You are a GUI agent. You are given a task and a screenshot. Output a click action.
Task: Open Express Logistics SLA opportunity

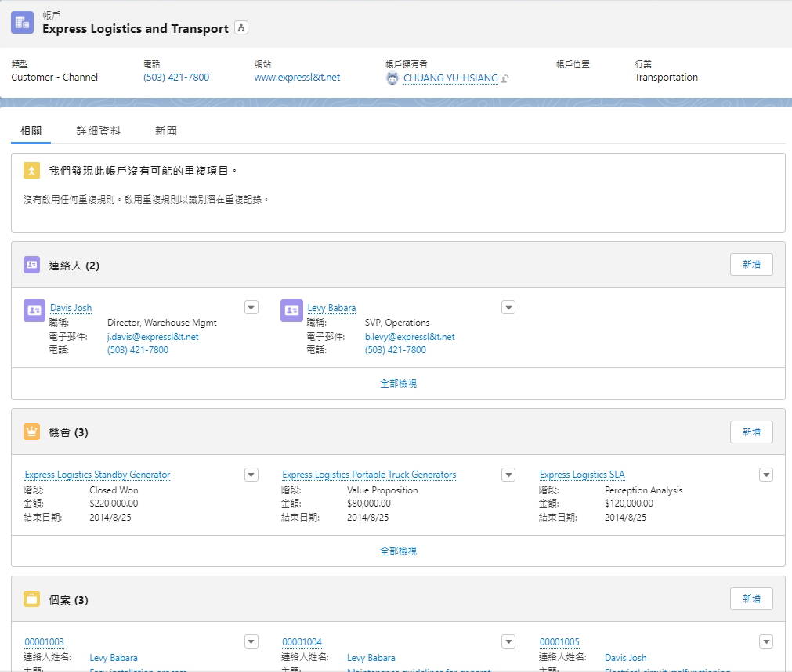click(x=582, y=475)
